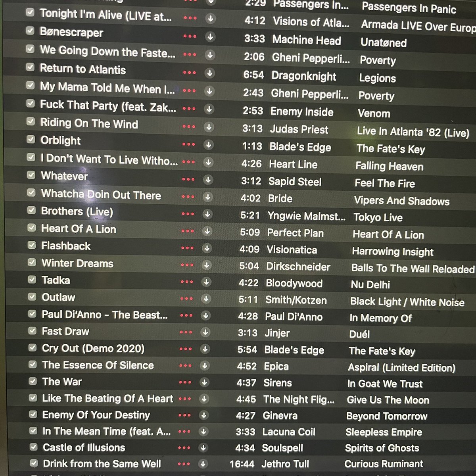Open more options for Winter Dreams
The height and width of the screenshot is (476, 476).
tap(187, 265)
